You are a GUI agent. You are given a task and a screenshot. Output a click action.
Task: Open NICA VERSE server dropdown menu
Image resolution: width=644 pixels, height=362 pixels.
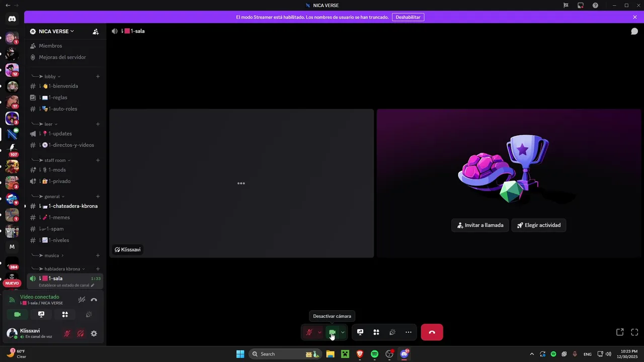point(56,31)
